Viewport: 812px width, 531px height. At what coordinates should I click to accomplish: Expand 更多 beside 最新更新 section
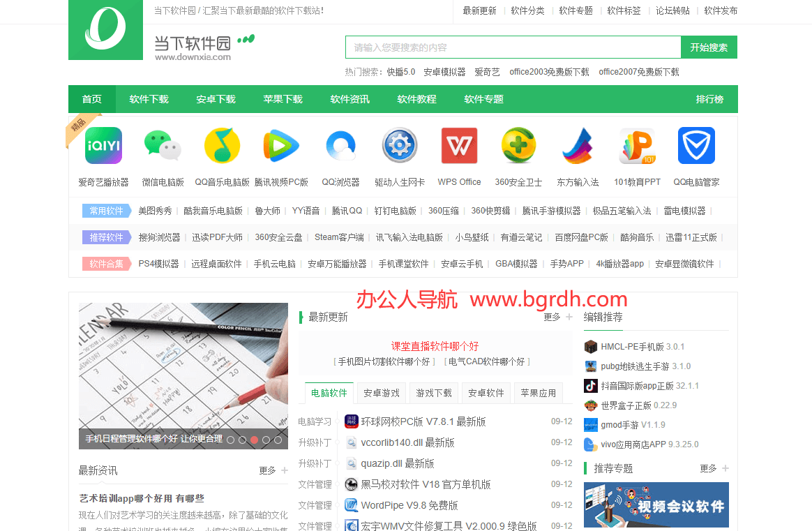point(552,317)
